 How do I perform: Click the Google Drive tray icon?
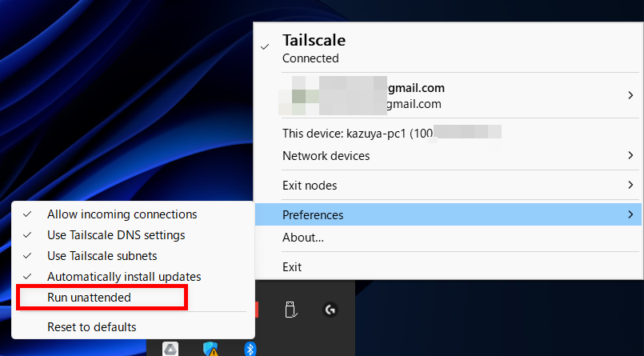click(170, 349)
